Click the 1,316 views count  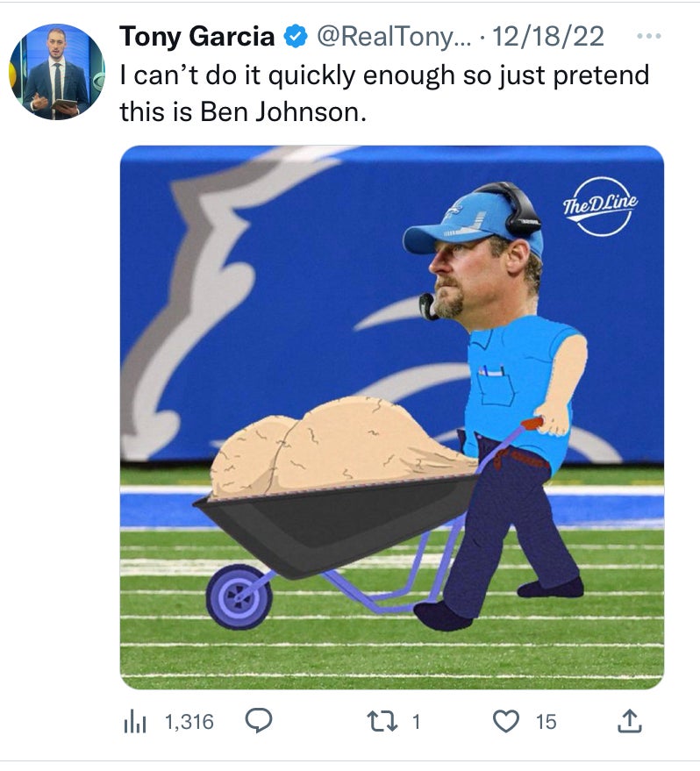(x=189, y=722)
